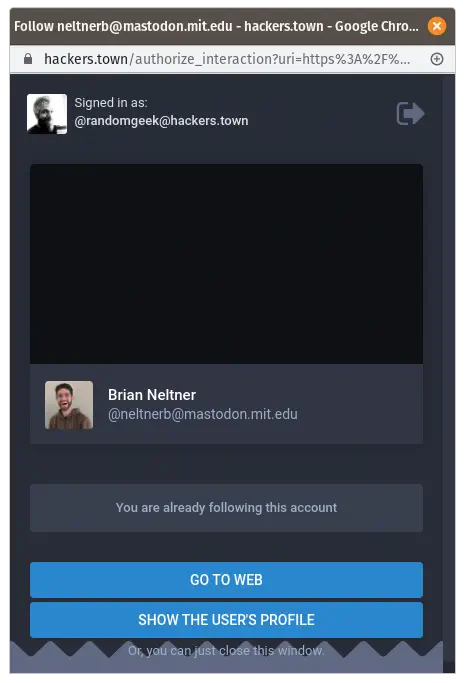Click the hackers.town URL in the address bar
Screen dimensions: 465x683
pos(227,59)
